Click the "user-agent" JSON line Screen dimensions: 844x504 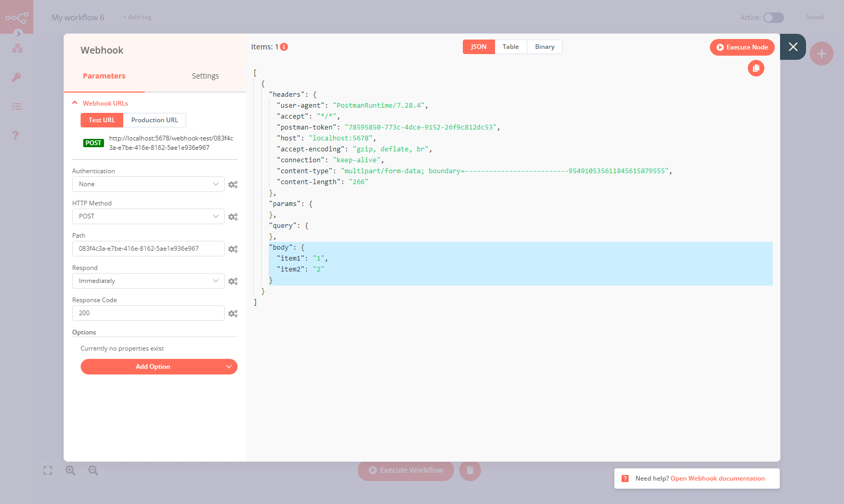click(x=353, y=106)
